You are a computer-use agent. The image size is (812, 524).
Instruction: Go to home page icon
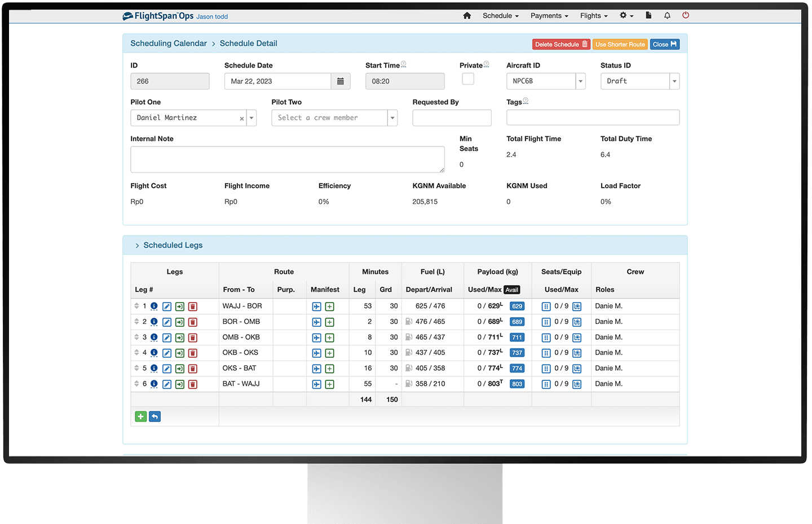coord(467,16)
